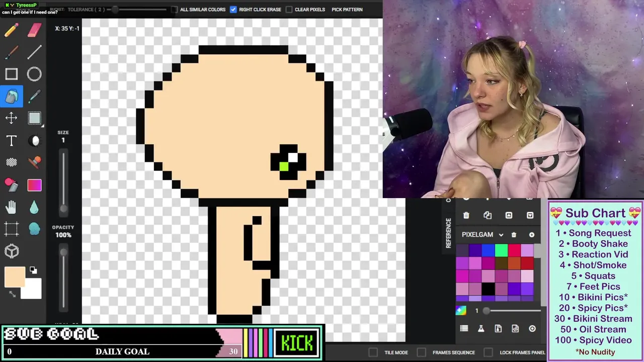
Task: Enable Lock Frames Panel checkbox
Action: coord(488,352)
